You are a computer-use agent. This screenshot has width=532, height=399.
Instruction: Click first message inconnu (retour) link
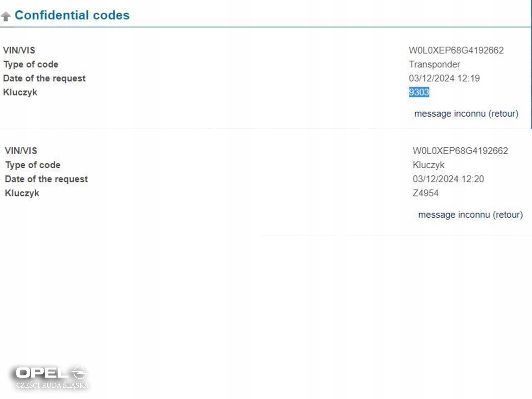coord(466,113)
